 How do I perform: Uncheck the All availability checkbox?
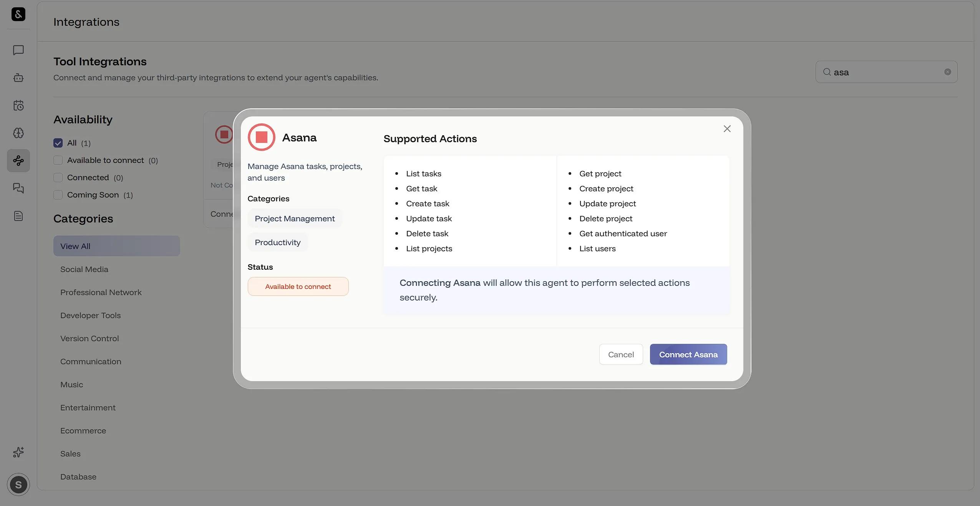click(58, 143)
